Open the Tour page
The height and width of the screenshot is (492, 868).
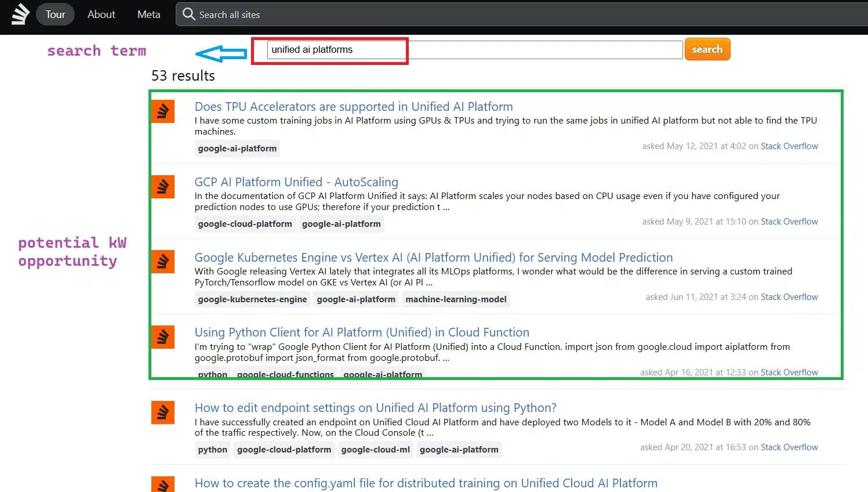[x=56, y=15]
